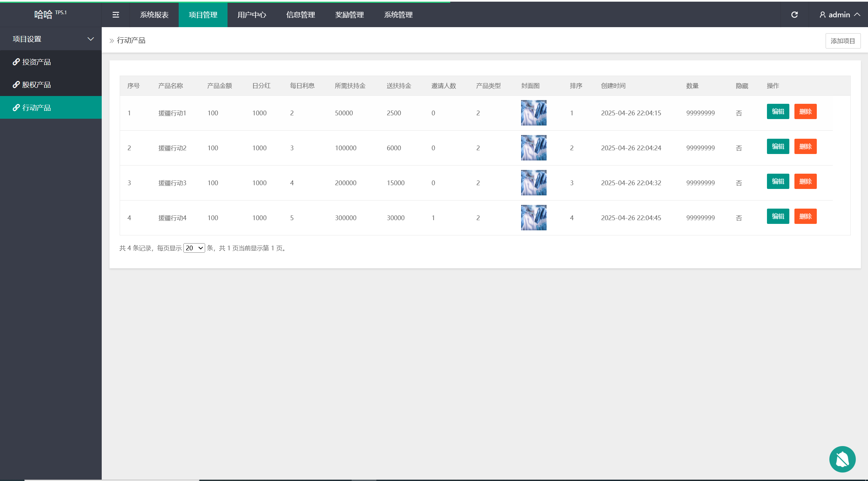Expand the admin account dropdown arrow
Screen dimensions: 868x481
[x=857, y=15]
